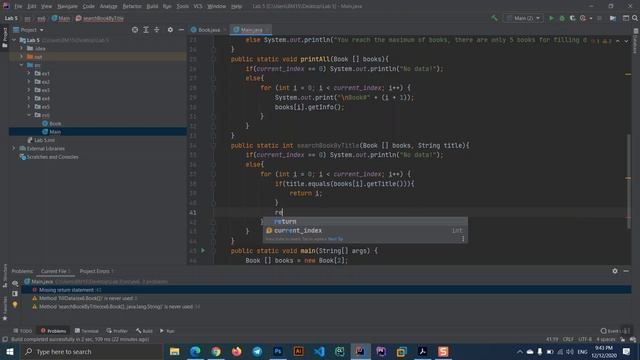Hide the Project panel with minus icon
Screen dimensions: 640x360
tap(181, 30)
